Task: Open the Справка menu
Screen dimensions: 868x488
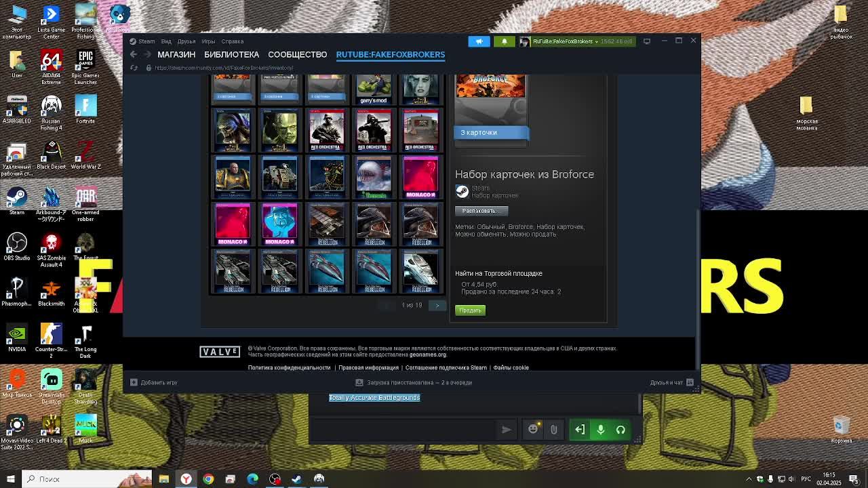Action: tap(232, 41)
